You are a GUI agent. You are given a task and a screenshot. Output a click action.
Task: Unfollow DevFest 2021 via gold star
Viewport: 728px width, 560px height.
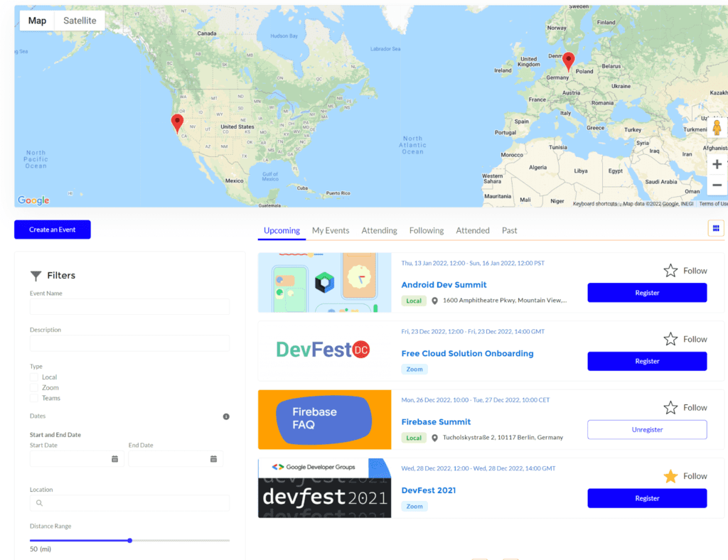tap(670, 476)
